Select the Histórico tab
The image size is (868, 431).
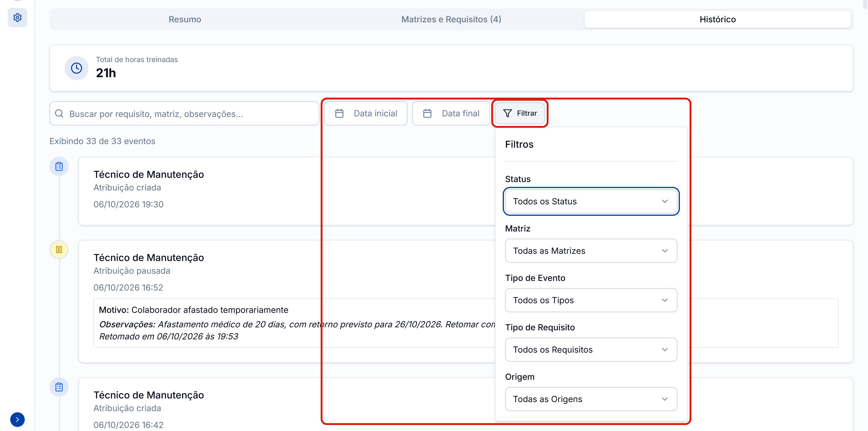pyautogui.click(x=718, y=19)
